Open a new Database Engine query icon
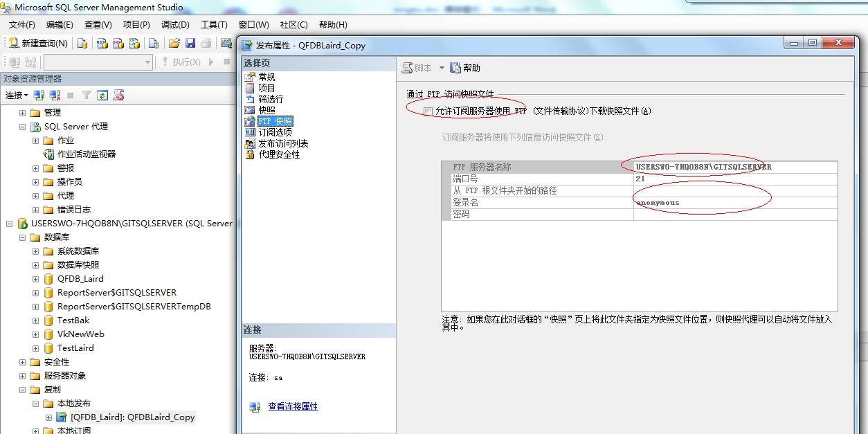The height and width of the screenshot is (434, 868). pos(82,43)
